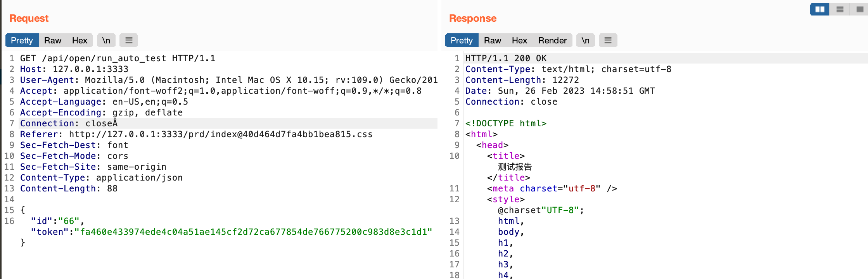The width and height of the screenshot is (868, 279).
Task: Click the Sec-Fetch-Mode: cors line
Action: [74, 156]
